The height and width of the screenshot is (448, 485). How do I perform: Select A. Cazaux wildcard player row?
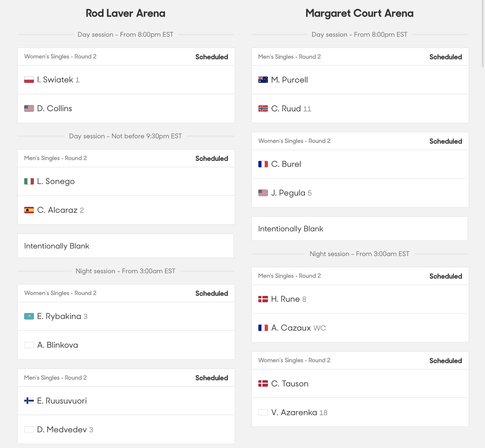360,328
